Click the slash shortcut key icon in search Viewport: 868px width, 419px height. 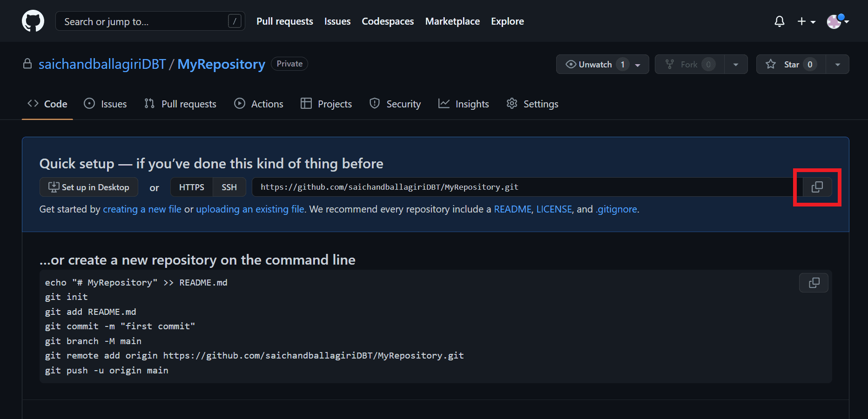(x=235, y=21)
